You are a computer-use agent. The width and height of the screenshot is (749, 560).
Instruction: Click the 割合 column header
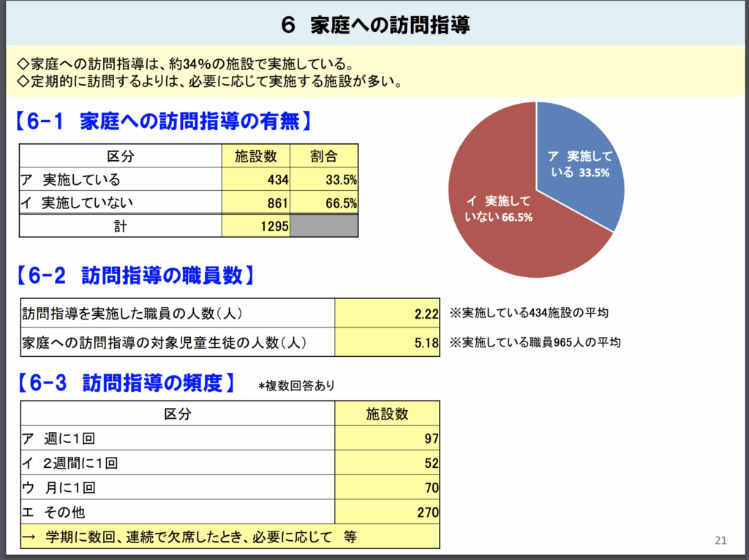coord(324,156)
